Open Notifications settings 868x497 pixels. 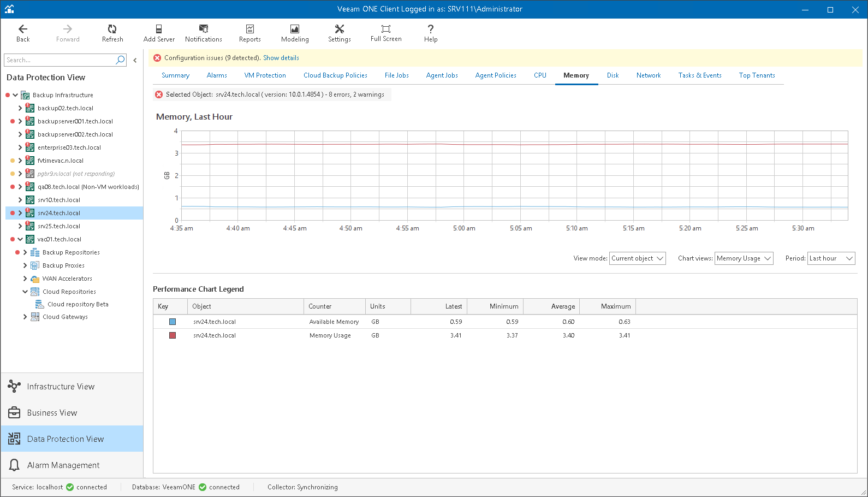click(204, 33)
